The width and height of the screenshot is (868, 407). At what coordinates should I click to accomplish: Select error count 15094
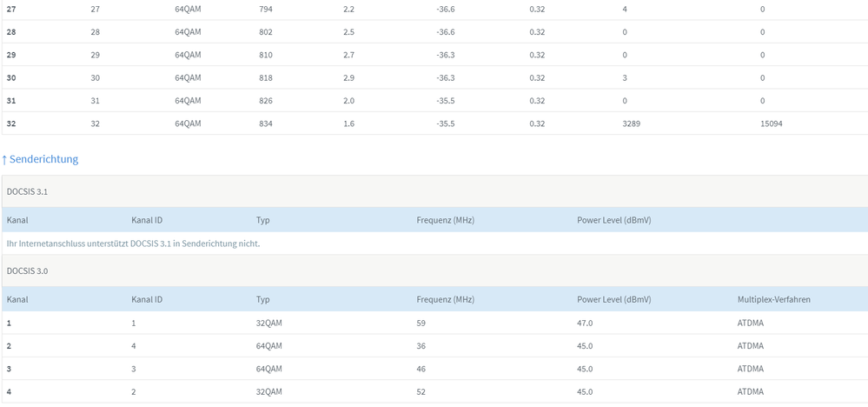(772, 124)
